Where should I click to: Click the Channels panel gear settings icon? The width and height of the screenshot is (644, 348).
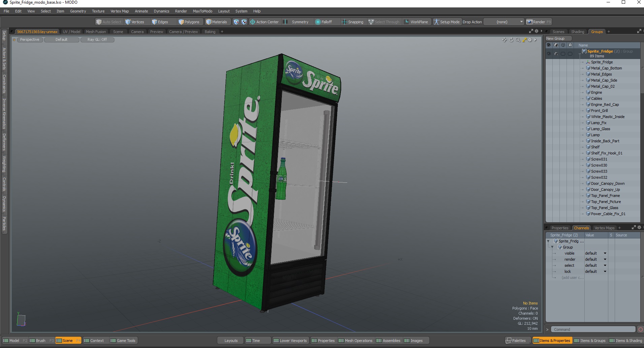point(639,228)
